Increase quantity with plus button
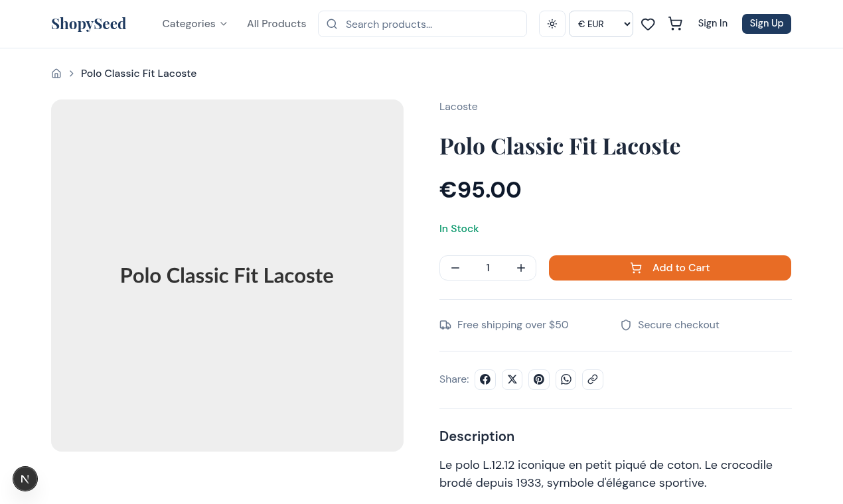This screenshot has width=843, height=504. click(x=521, y=268)
